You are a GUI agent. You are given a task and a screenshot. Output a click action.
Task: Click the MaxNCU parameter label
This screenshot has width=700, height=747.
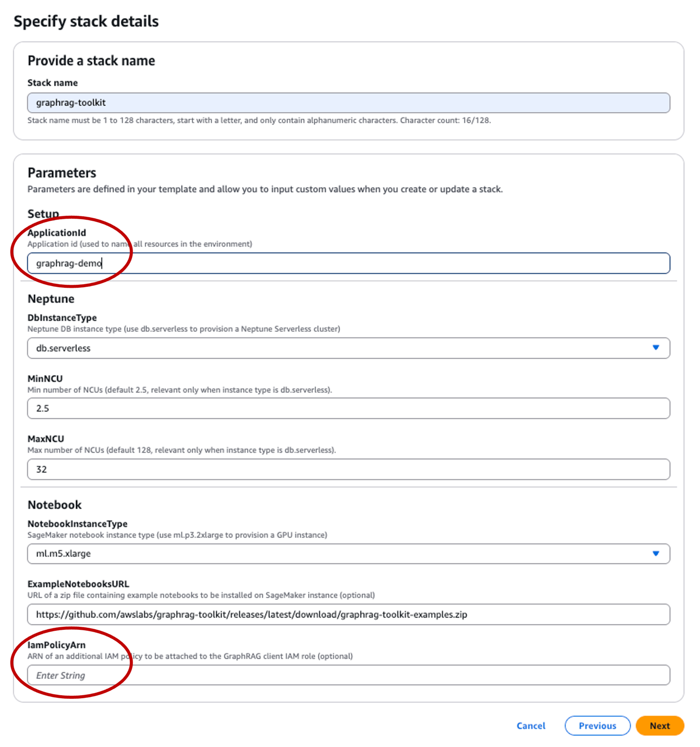(x=46, y=439)
